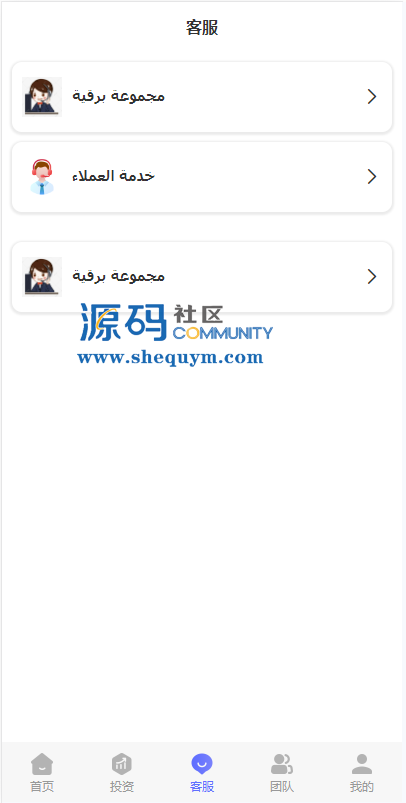
Task: Go to the 我的 tab label
Action: [x=362, y=787]
